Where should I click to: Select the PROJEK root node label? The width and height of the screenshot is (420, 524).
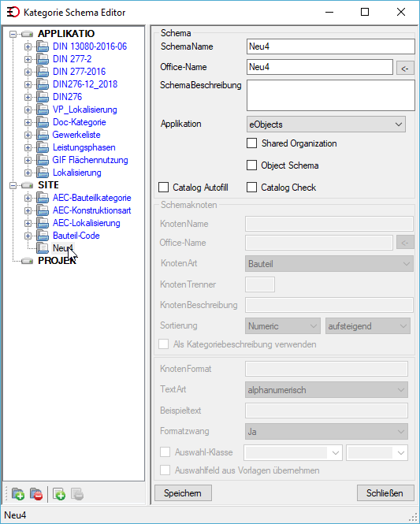click(57, 261)
